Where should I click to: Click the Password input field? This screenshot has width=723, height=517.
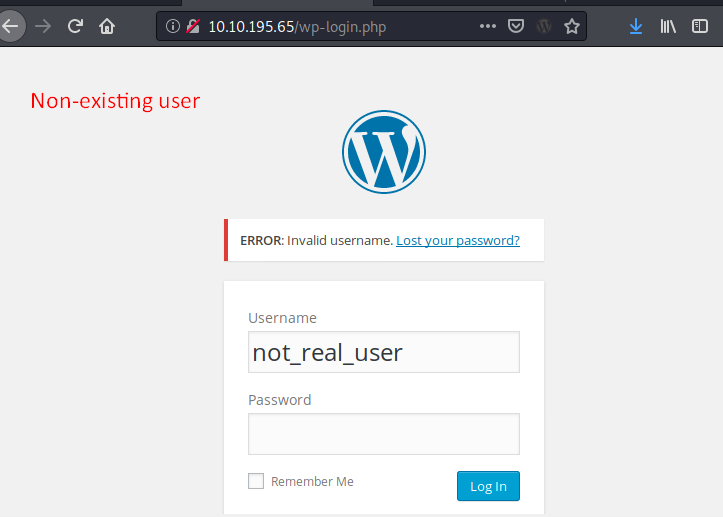tap(384, 434)
